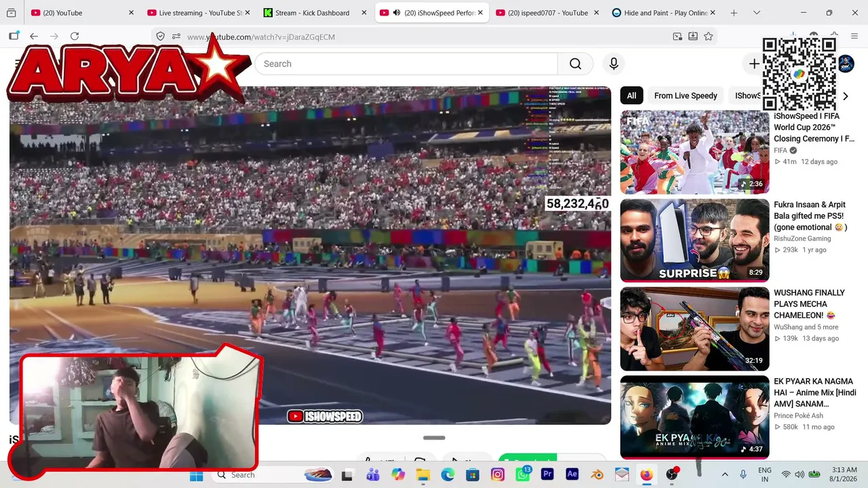The height and width of the screenshot is (488, 868).
Task: Click the browser address bar URL
Action: click(x=261, y=37)
